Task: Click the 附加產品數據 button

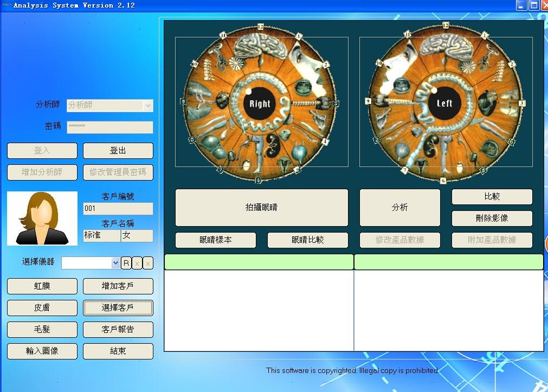Action: click(492, 240)
